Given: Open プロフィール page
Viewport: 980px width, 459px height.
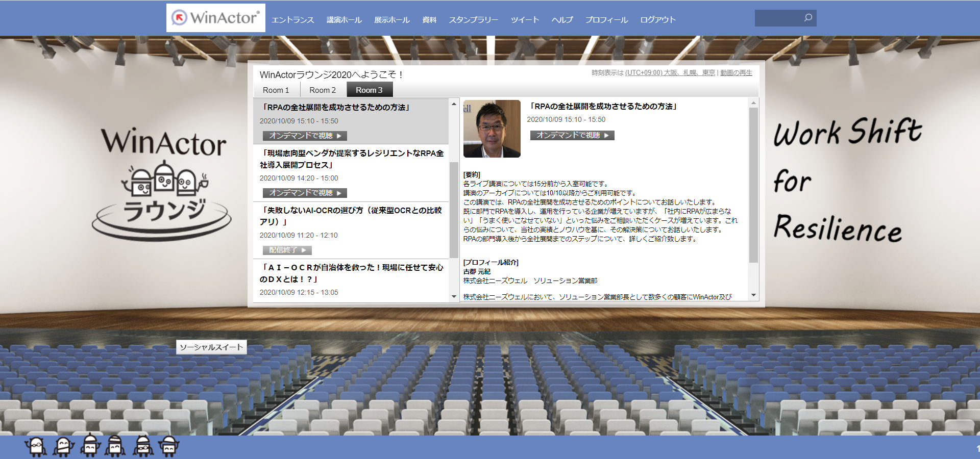Looking at the screenshot, I should [606, 20].
